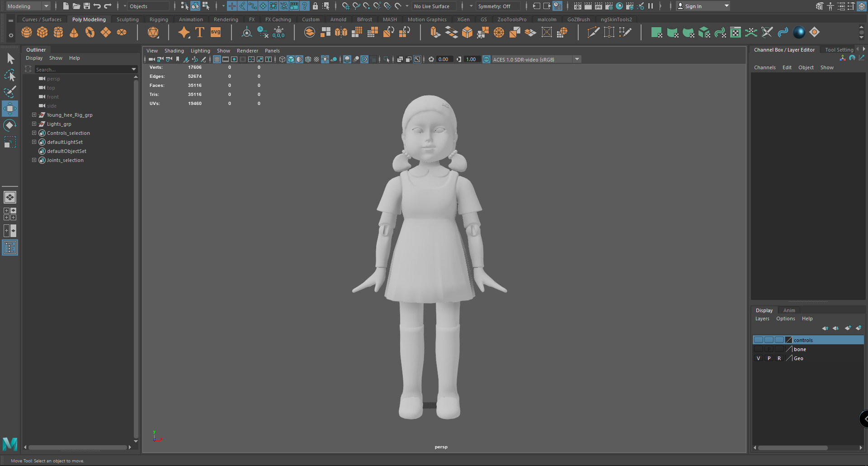
Task: Open the Symmetry: Off dropdown
Action: 499,6
